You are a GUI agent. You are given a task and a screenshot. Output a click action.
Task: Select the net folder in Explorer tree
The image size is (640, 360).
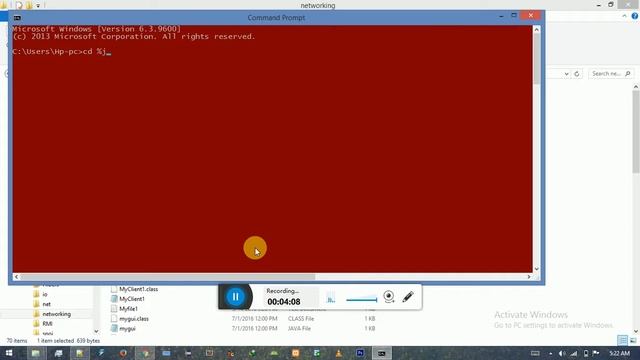point(47,304)
